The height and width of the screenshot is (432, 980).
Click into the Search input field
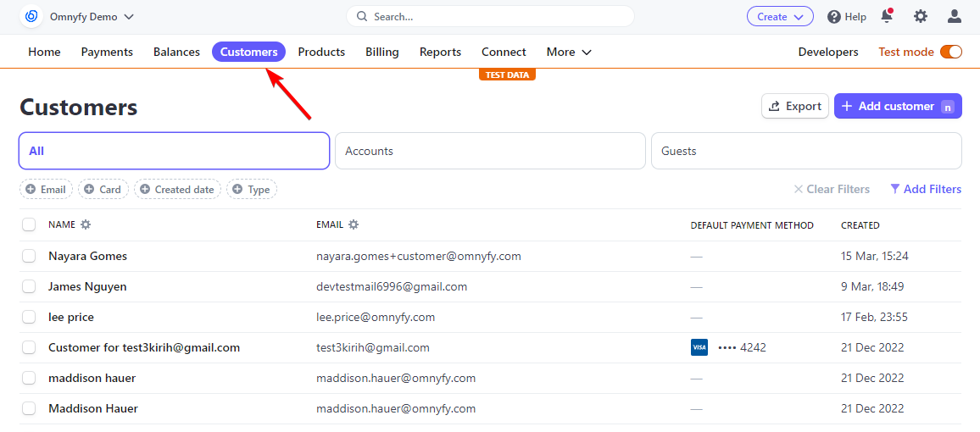coord(490,17)
